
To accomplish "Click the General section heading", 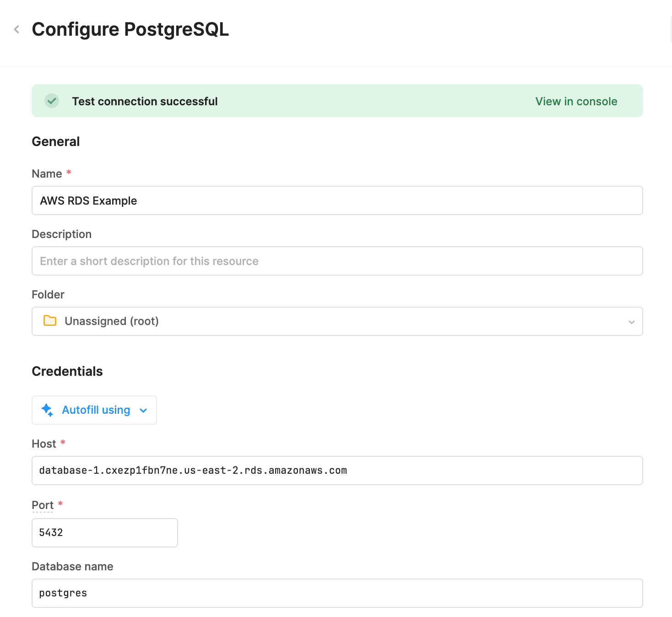I will [56, 141].
